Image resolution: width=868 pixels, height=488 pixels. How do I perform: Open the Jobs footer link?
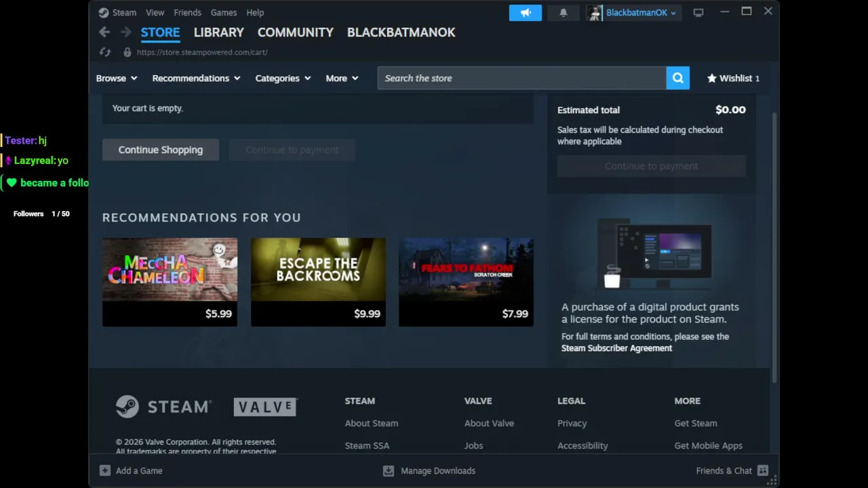tap(473, 445)
